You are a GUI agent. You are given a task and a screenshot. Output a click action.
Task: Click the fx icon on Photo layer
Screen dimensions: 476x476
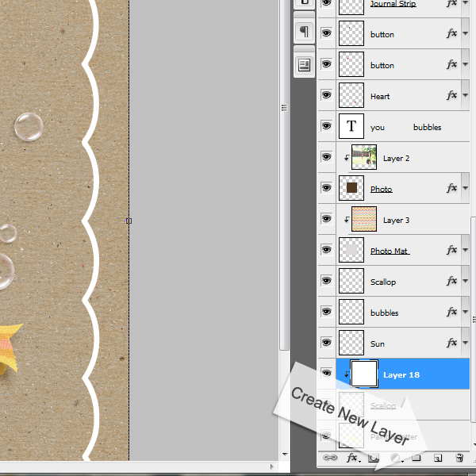[451, 188]
